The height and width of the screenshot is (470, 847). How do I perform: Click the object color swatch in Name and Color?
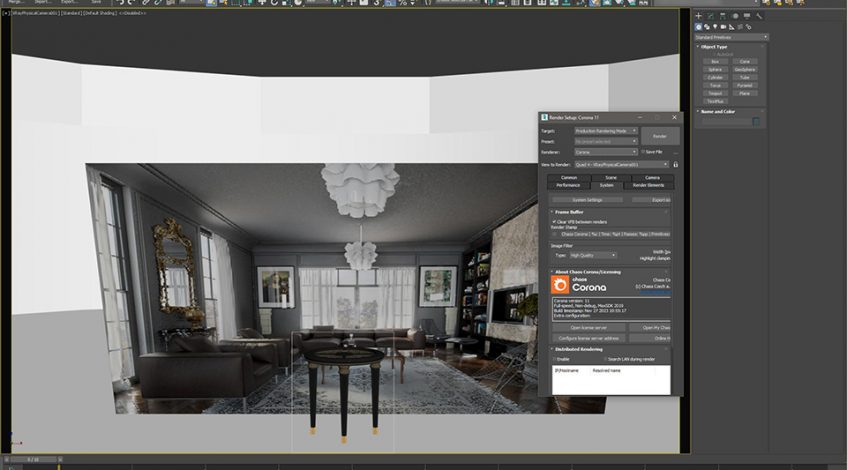[x=756, y=122]
